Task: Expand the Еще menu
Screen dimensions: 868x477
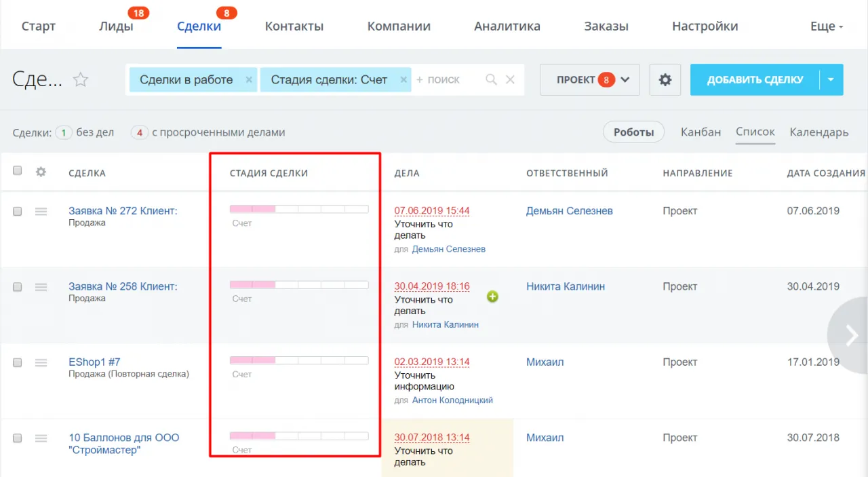Action: click(x=827, y=26)
